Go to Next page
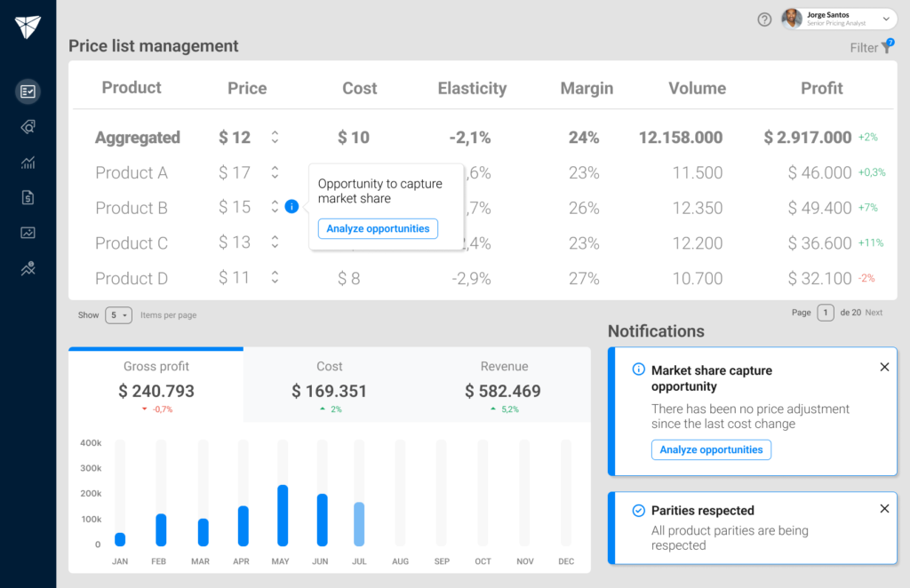Screen dimensions: 910x588 click(x=874, y=313)
